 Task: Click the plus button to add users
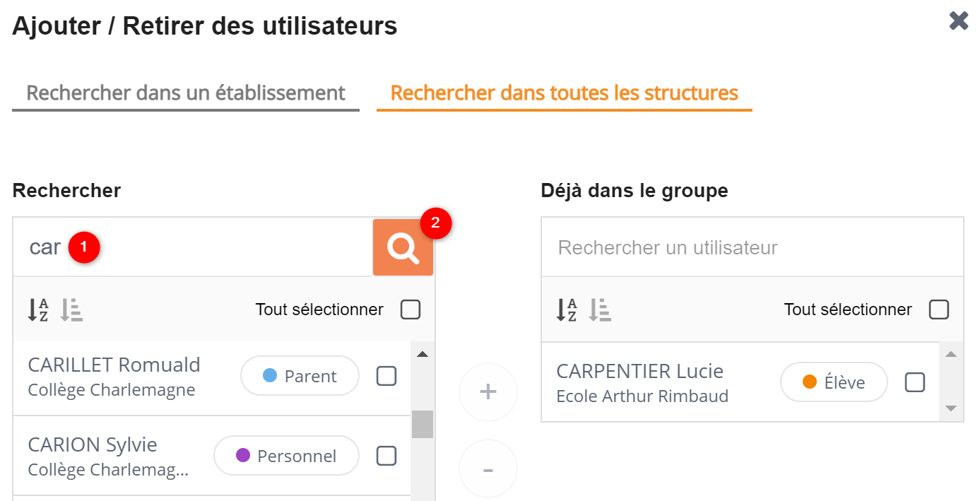click(x=488, y=392)
